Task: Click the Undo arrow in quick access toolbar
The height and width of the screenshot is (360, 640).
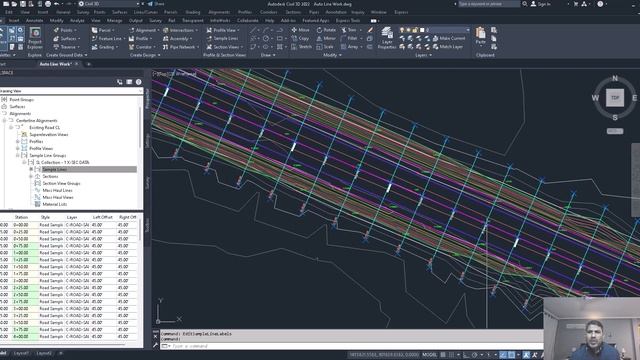Action: point(57,4)
